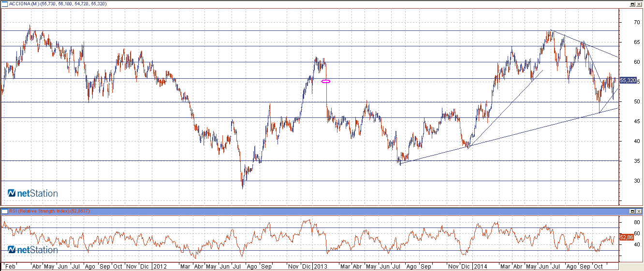Click the netStation logo in RSI panel
This screenshot has width=644, height=271.
click(x=32, y=250)
